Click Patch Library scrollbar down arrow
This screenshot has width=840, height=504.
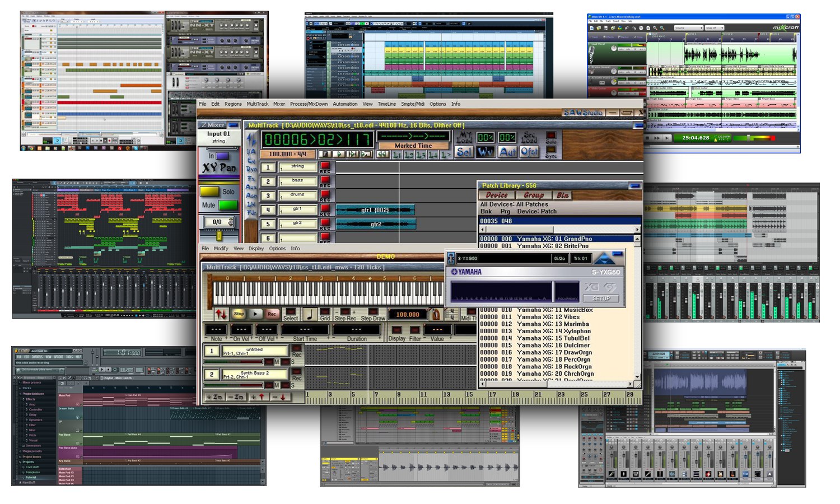[x=637, y=377]
